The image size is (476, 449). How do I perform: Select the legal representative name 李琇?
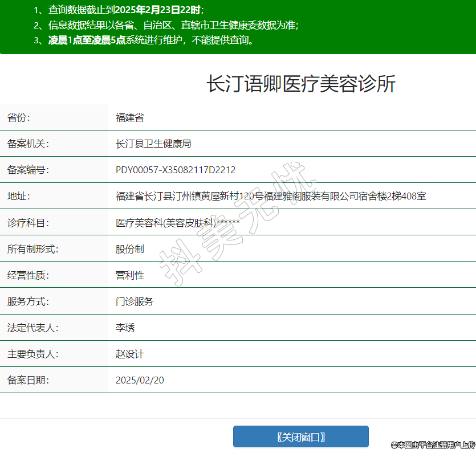[x=125, y=328]
